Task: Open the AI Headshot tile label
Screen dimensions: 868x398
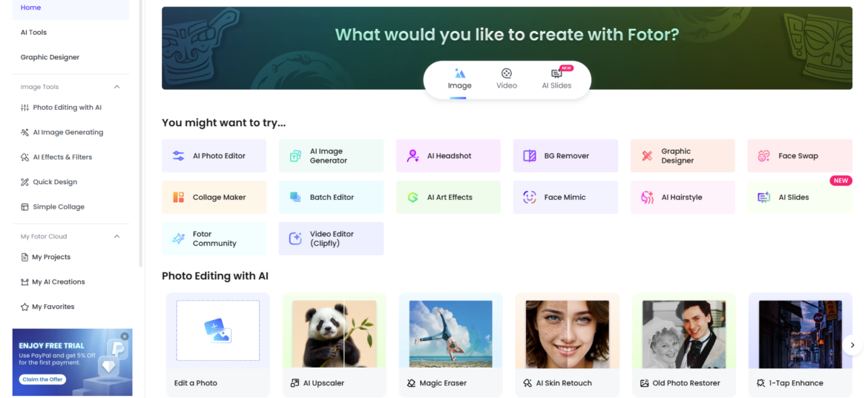Action: (x=449, y=156)
